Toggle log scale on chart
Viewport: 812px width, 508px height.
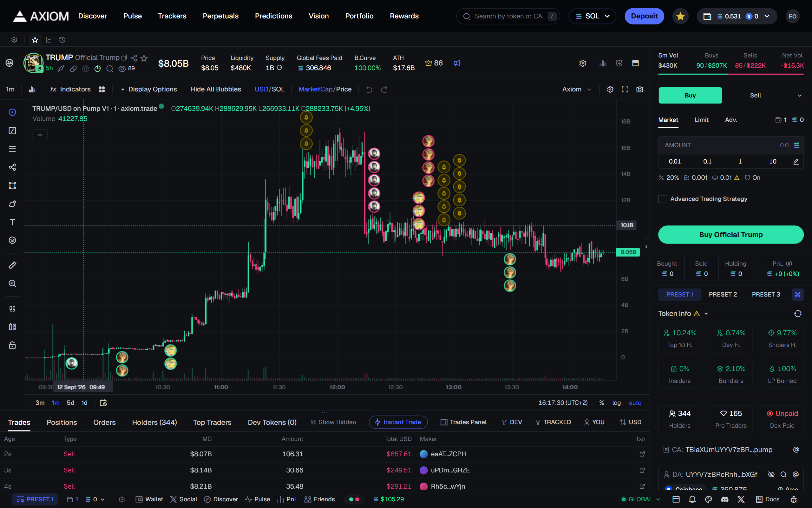click(x=616, y=403)
